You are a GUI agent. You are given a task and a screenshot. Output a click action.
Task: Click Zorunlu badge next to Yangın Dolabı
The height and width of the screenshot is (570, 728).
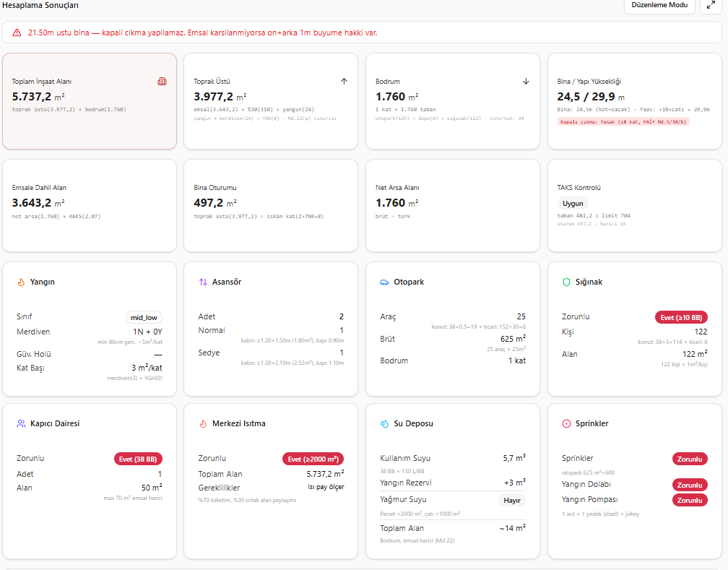(x=690, y=485)
